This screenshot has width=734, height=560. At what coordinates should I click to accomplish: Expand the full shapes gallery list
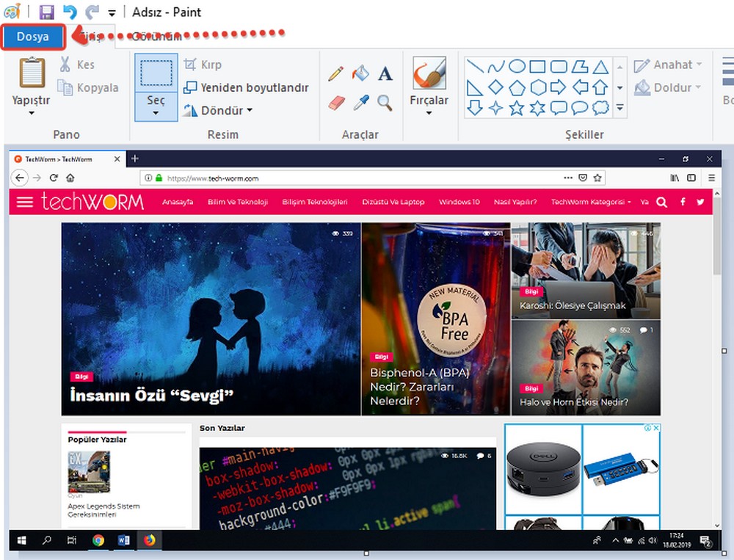point(620,109)
